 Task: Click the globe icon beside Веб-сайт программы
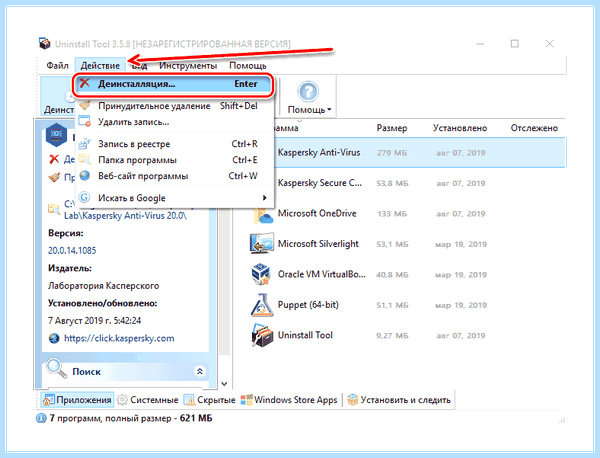[x=84, y=176]
